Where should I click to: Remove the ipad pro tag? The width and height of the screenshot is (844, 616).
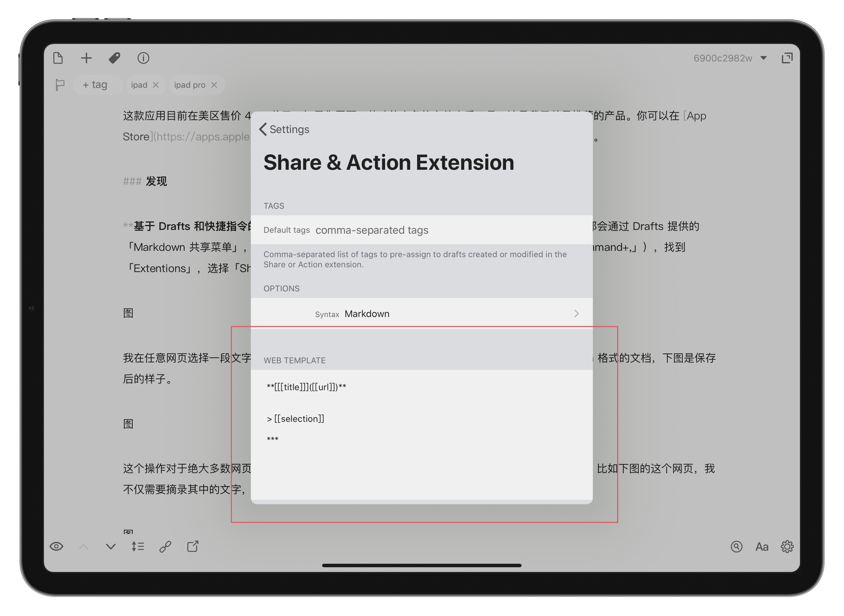214,85
